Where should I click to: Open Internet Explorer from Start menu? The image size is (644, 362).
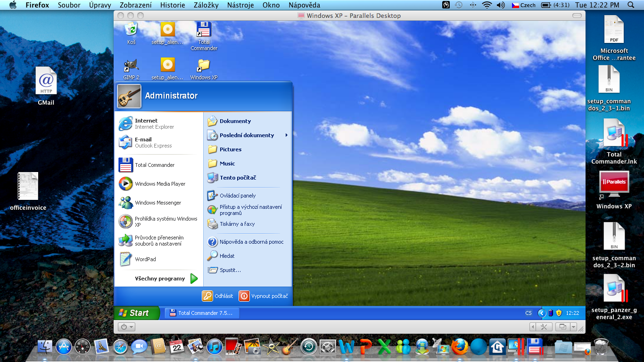(x=159, y=123)
